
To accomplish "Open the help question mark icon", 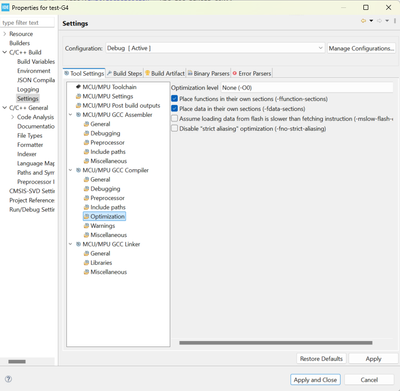I will pyautogui.click(x=9, y=379).
